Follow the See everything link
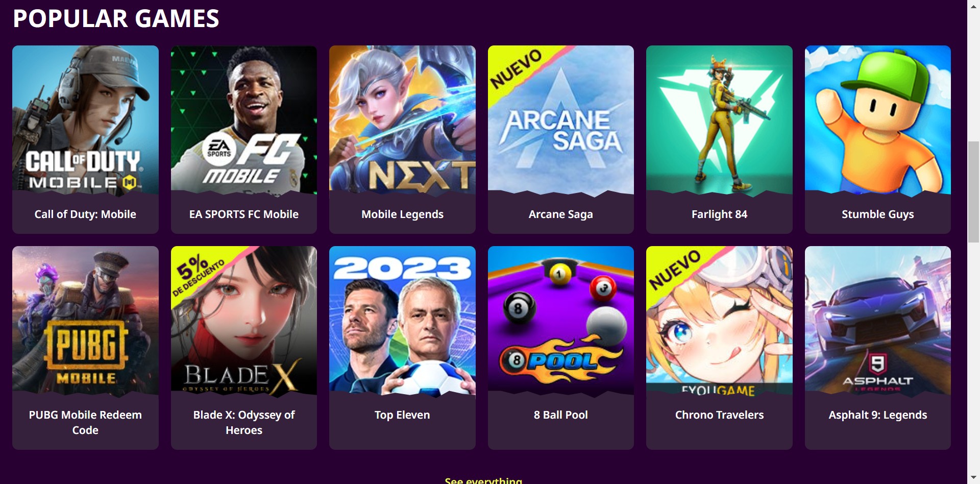Viewport: 980px width, 484px height. point(483,480)
